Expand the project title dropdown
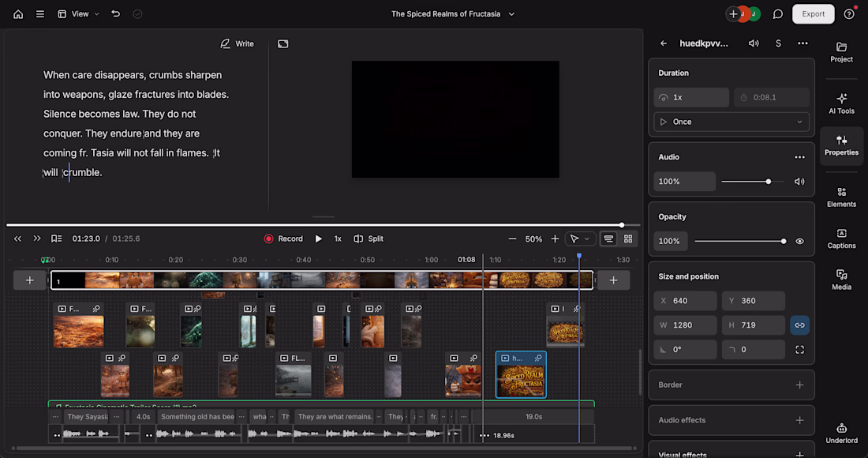The image size is (868, 458). [x=511, y=13]
